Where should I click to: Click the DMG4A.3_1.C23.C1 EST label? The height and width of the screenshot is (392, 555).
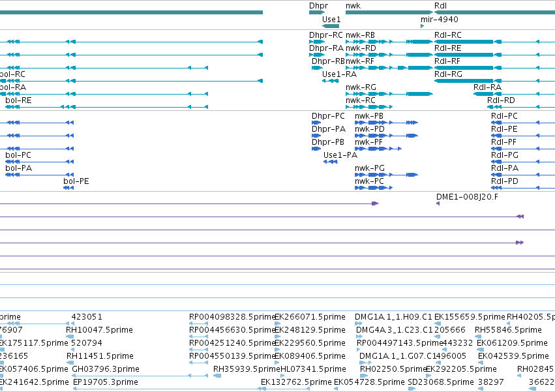click(x=395, y=330)
